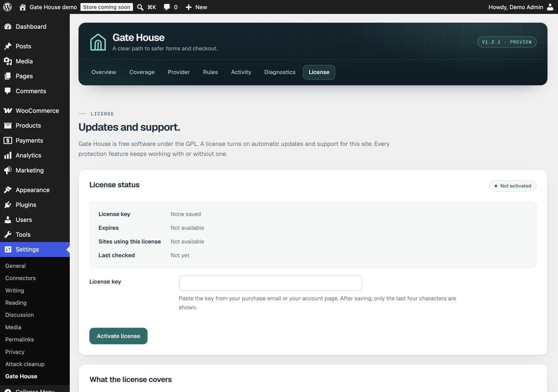Open the comments bubble icon in admin bar
The height and width of the screenshot is (392, 558).
point(167,7)
